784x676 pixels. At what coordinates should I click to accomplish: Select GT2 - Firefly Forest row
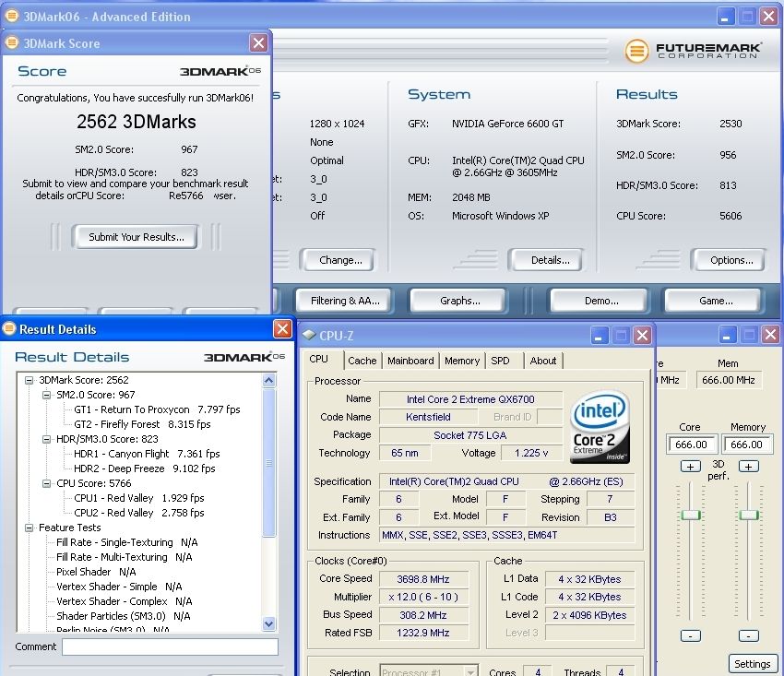142,424
